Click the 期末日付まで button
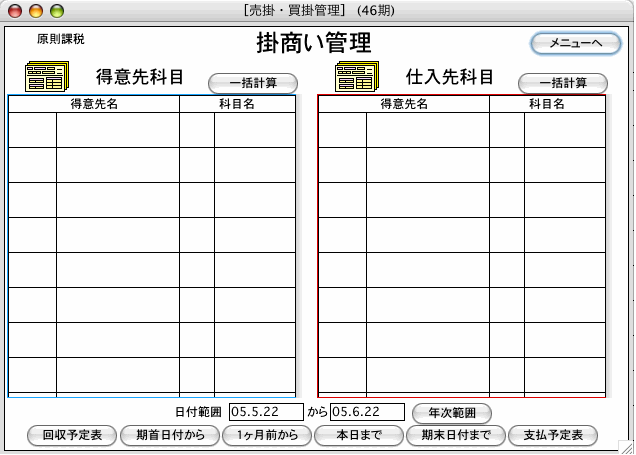This screenshot has width=636, height=455. coord(455,435)
